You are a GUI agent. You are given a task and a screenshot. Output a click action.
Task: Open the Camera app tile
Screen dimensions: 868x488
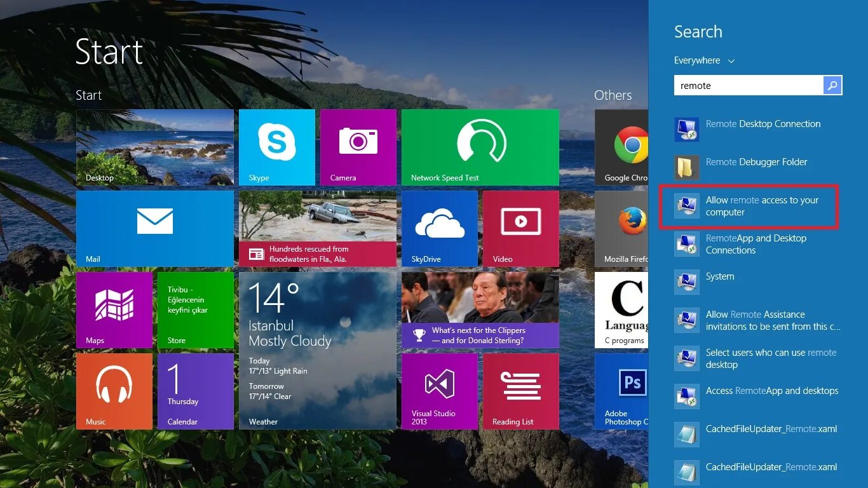pyautogui.click(x=358, y=147)
